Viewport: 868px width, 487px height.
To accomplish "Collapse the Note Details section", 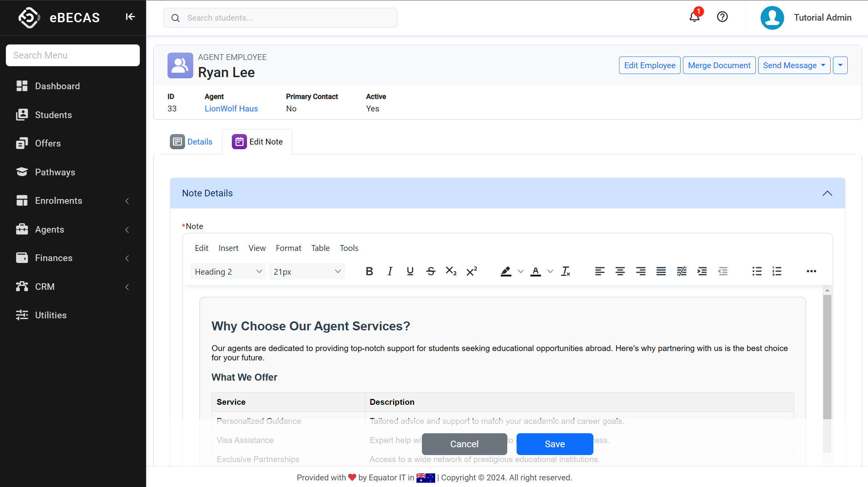I will [827, 193].
